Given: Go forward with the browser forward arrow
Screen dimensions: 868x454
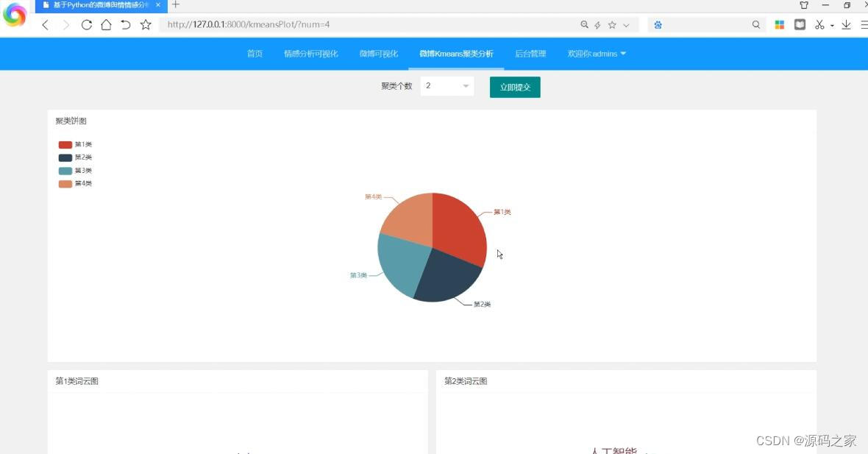Looking at the screenshot, I should click(x=66, y=25).
